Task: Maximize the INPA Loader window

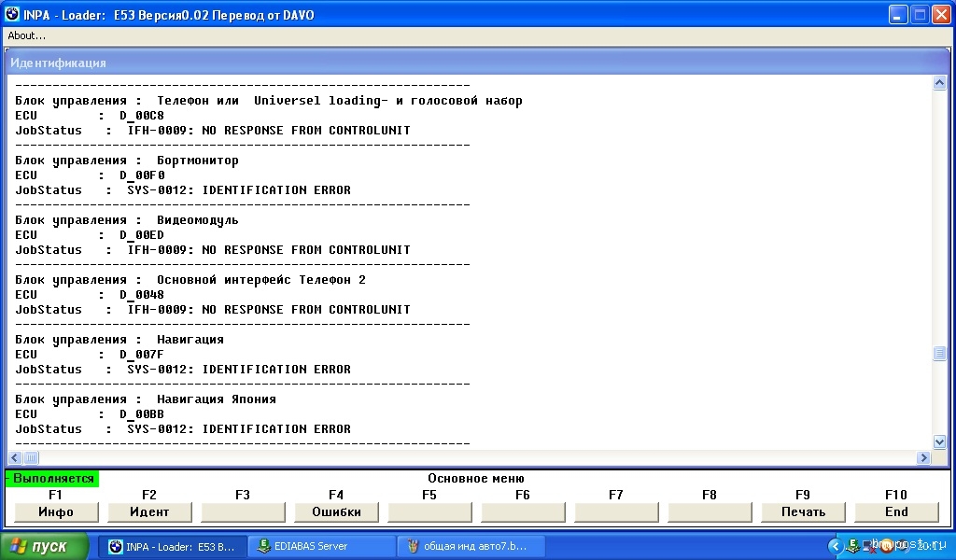Action: click(919, 15)
